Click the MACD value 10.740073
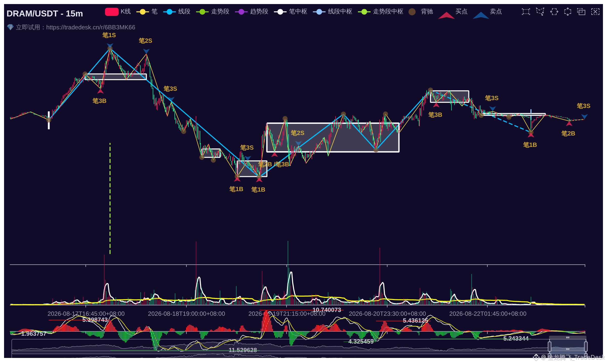This screenshot has height=364, width=607. tap(327, 310)
